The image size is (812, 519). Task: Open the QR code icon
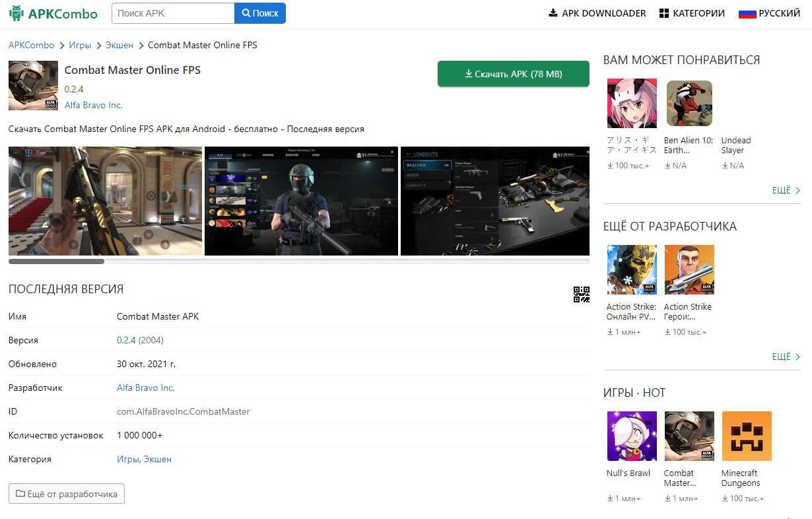point(581,294)
